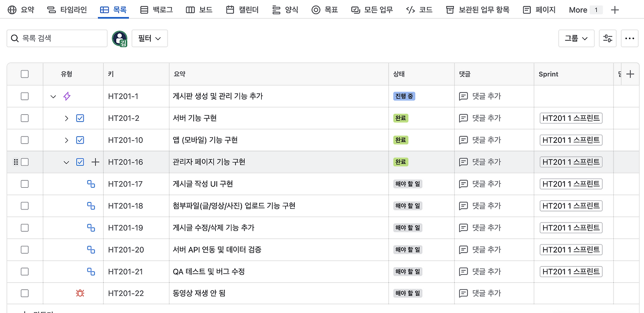This screenshot has width=644, height=313.
Task: Click the add column plus icon
Action: (x=630, y=73)
